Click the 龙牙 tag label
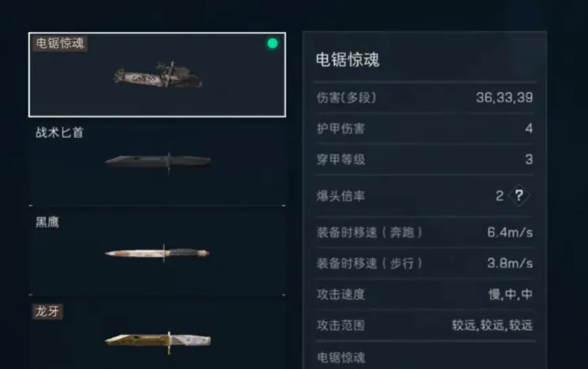The image size is (588, 369). pyautogui.click(x=47, y=311)
